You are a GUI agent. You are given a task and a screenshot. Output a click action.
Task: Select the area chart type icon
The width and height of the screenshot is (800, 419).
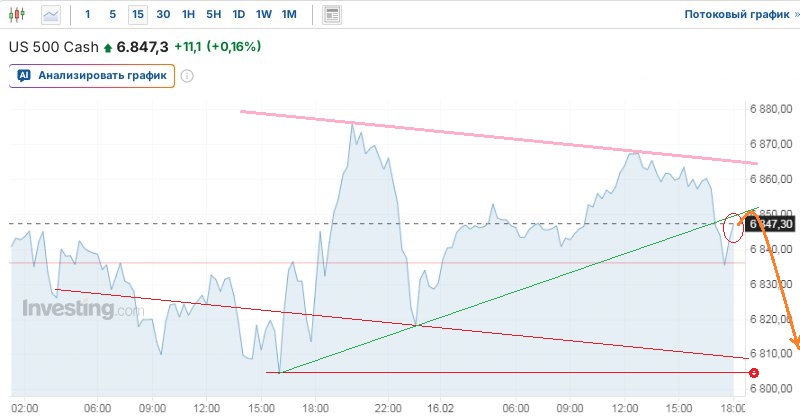(x=51, y=15)
